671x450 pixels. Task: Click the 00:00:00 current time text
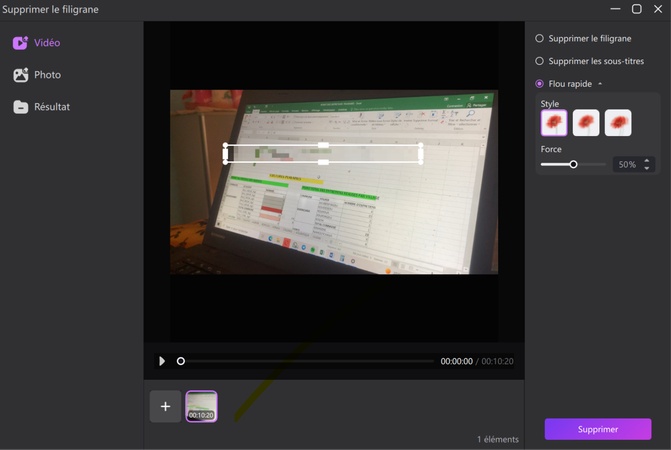click(457, 361)
